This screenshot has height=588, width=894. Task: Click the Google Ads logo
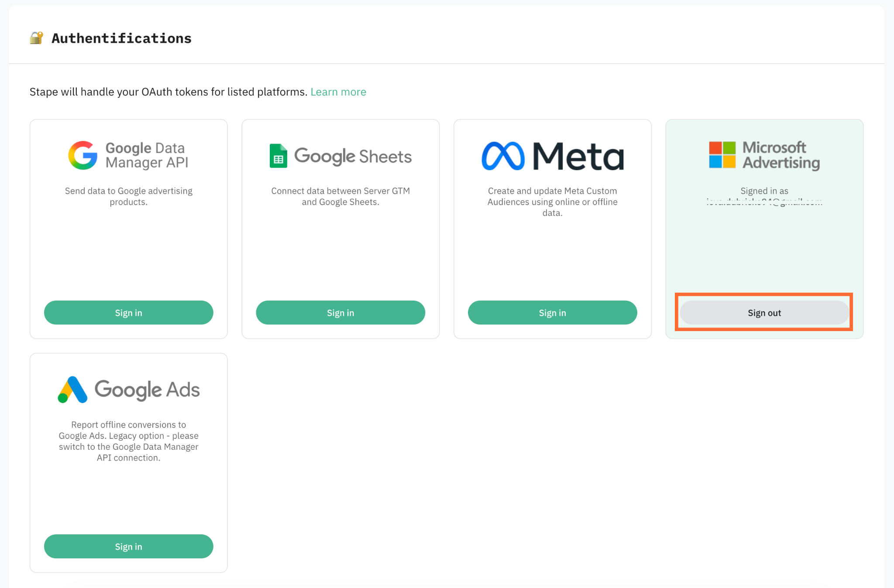coord(129,390)
